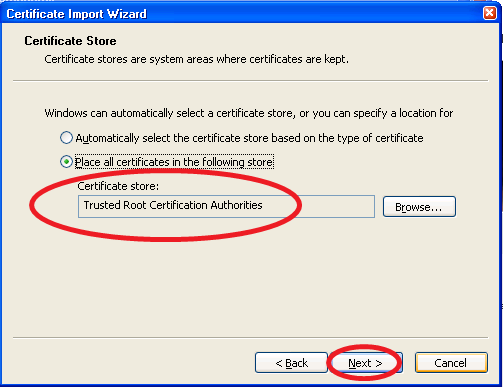The width and height of the screenshot is (503, 387).
Task: Click the Certificate Import Wizard title bar
Action: (243, 13)
